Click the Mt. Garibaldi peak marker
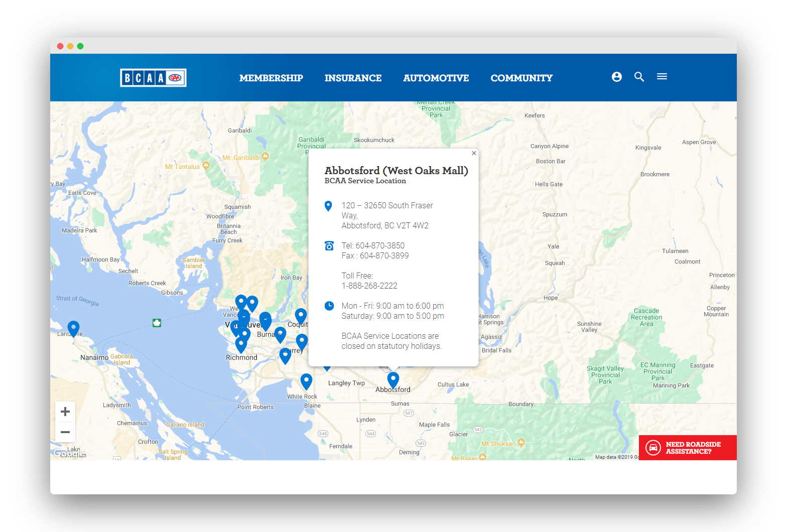 [266, 156]
